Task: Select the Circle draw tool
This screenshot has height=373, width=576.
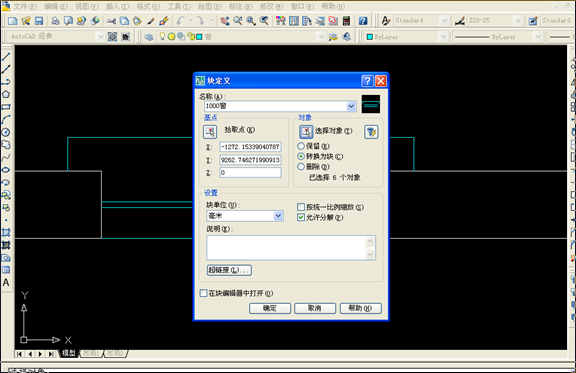Action: click(x=6, y=132)
